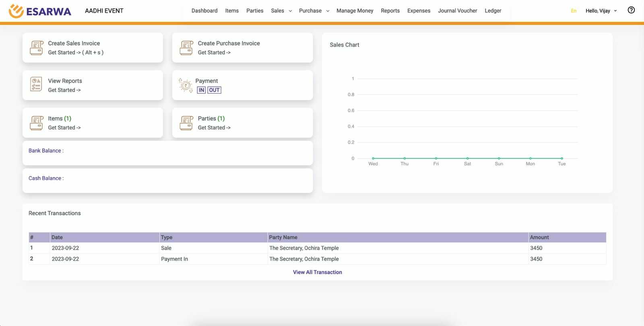Click Get Started under View Reports
This screenshot has width=644, height=326.
(64, 90)
